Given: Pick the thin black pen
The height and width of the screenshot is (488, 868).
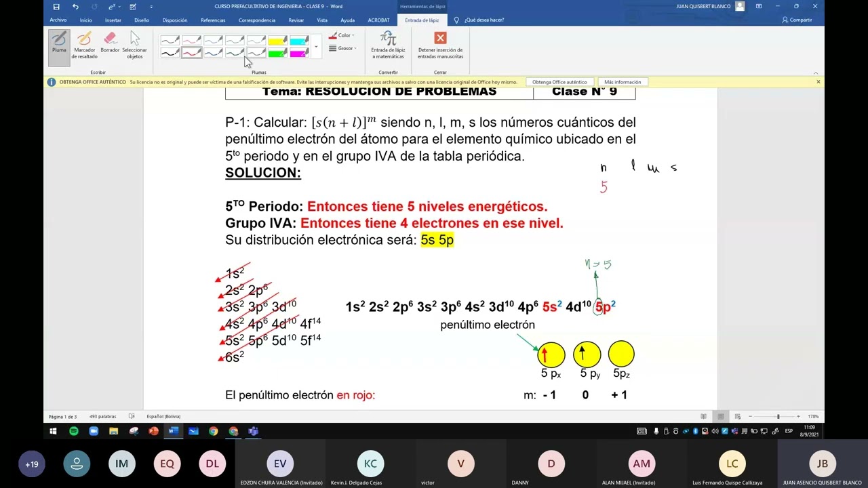Looking at the screenshot, I should click(x=170, y=41).
